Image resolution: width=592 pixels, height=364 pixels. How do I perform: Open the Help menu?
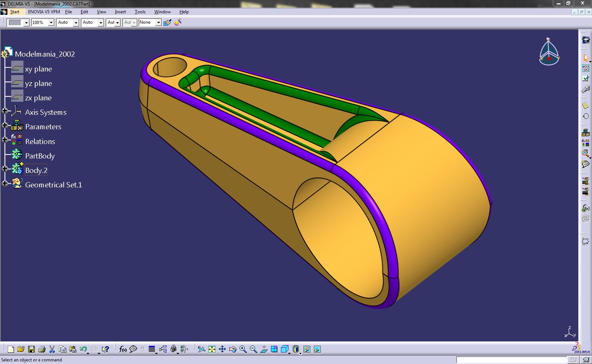point(184,12)
